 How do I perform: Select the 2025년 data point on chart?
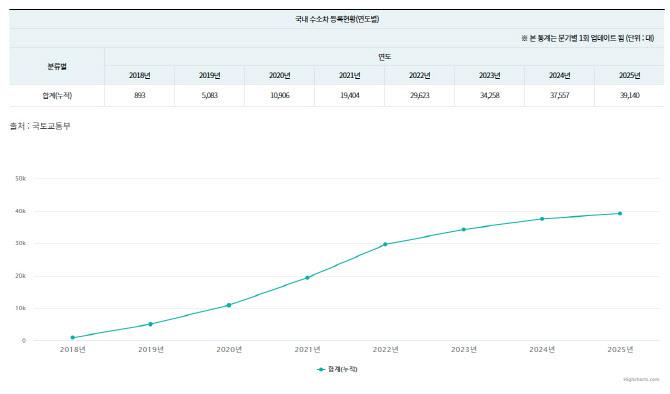[620, 213]
